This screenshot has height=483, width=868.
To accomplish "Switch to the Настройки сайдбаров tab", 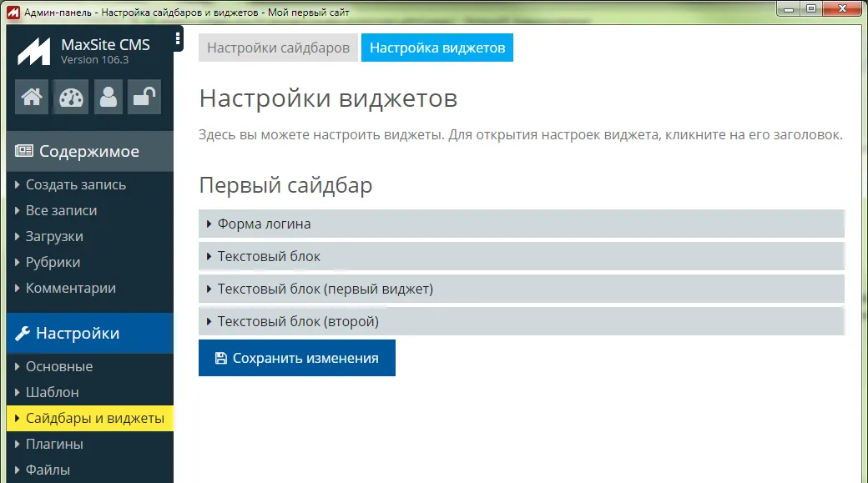I will click(x=278, y=48).
